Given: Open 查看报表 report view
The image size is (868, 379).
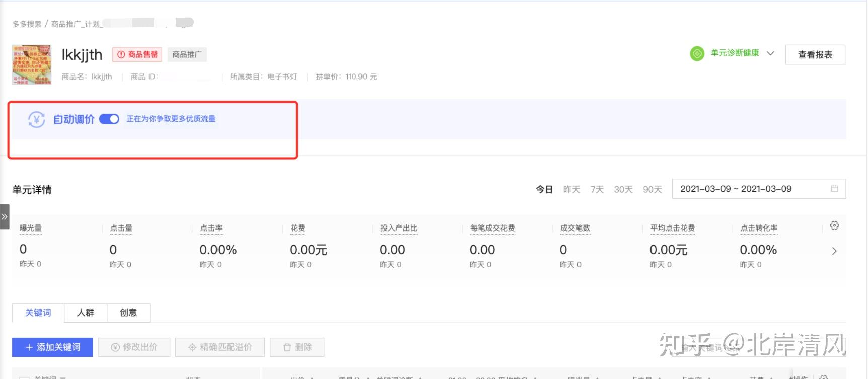Looking at the screenshot, I should coord(815,54).
